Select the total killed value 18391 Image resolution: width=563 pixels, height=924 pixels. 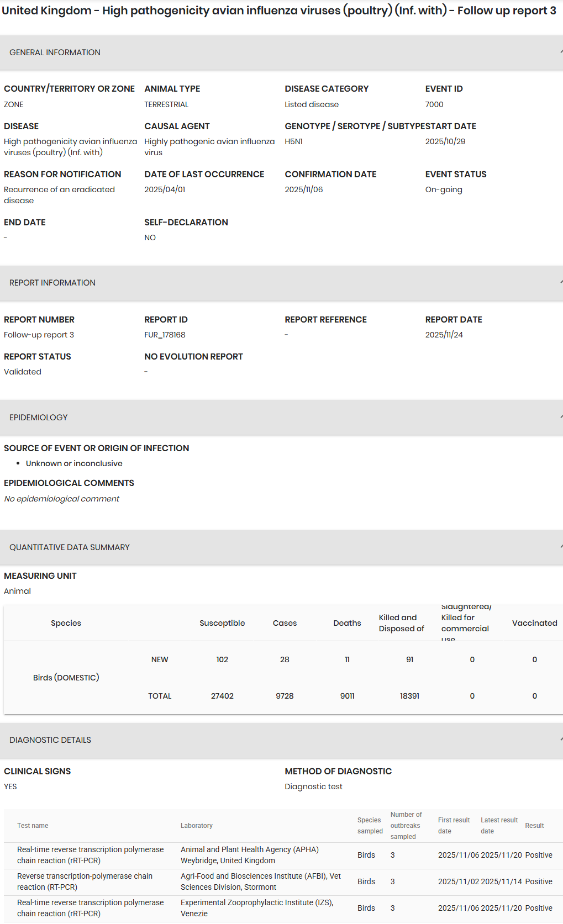(x=409, y=696)
